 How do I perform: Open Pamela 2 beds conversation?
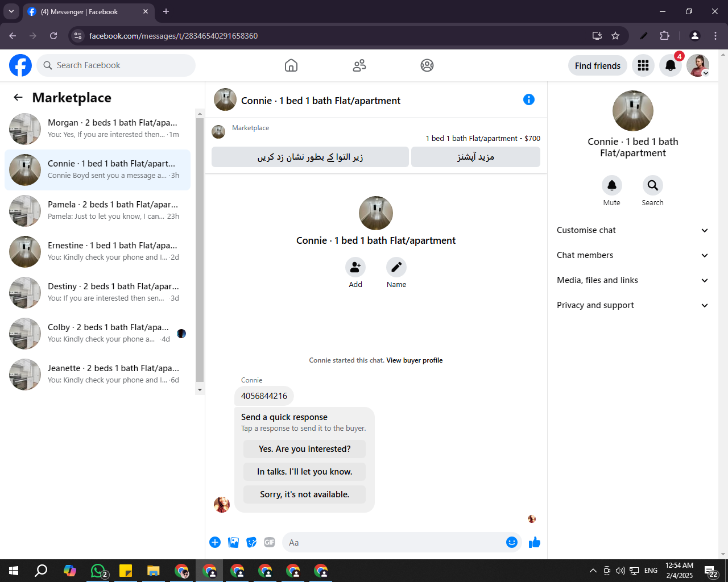coord(97,211)
